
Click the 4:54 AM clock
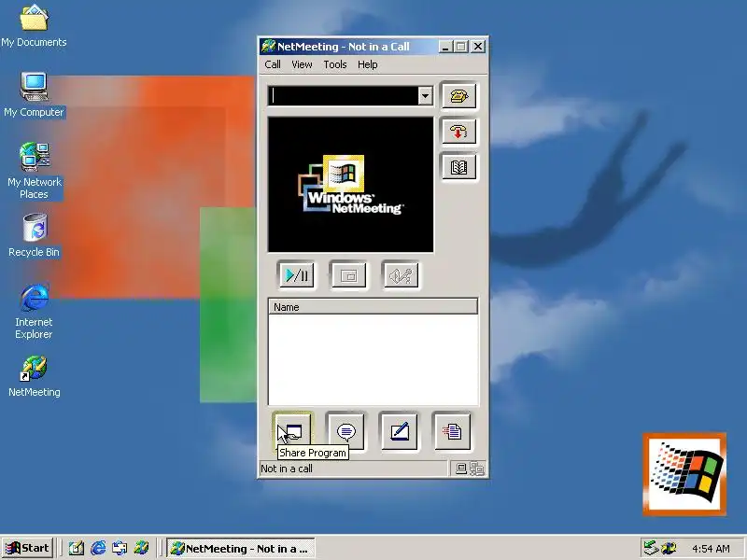point(711,549)
